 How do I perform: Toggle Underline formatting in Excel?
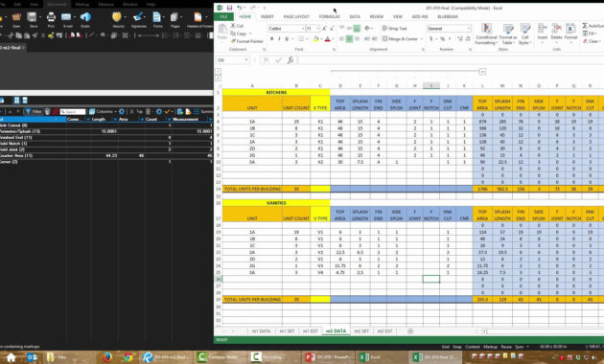(287, 39)
